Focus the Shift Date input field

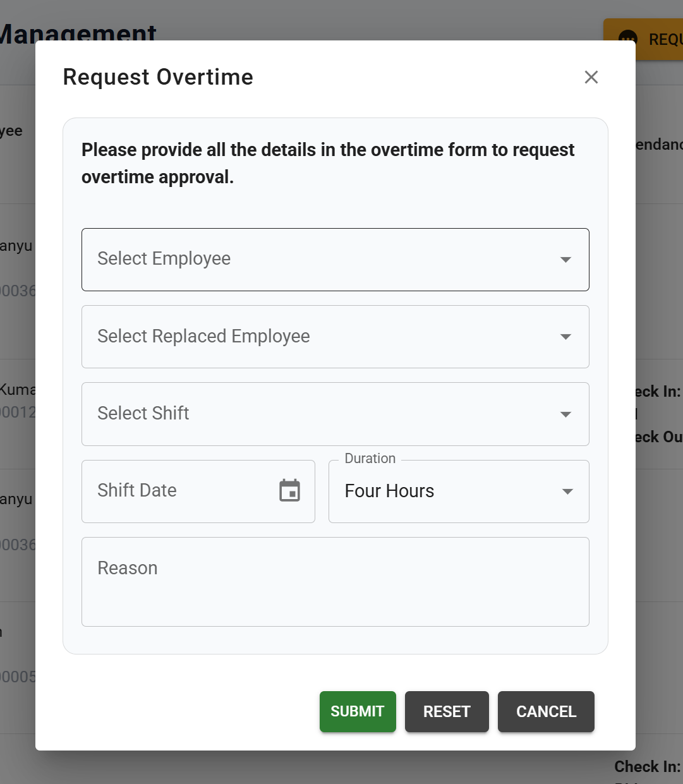click(x=177, y=491)
